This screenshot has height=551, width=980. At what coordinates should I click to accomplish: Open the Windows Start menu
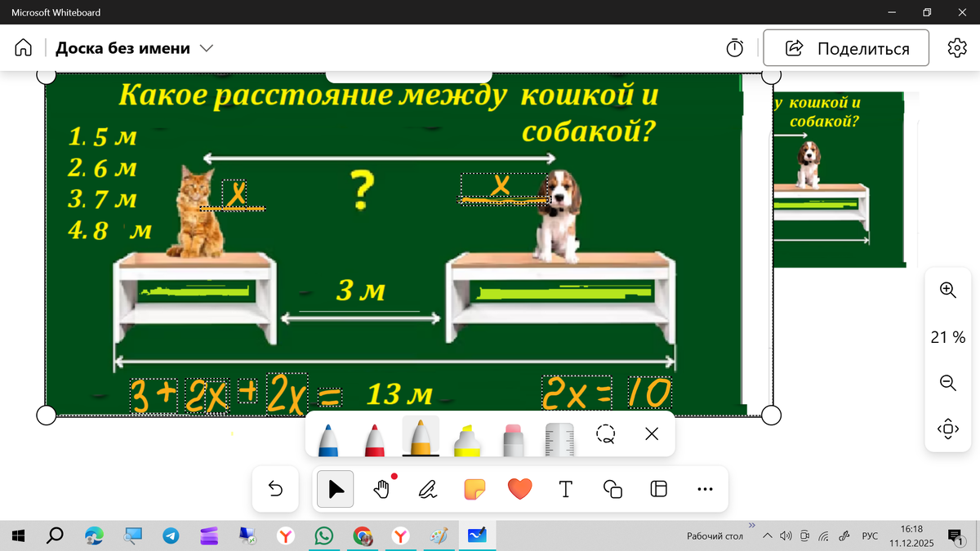click(16, 535)
